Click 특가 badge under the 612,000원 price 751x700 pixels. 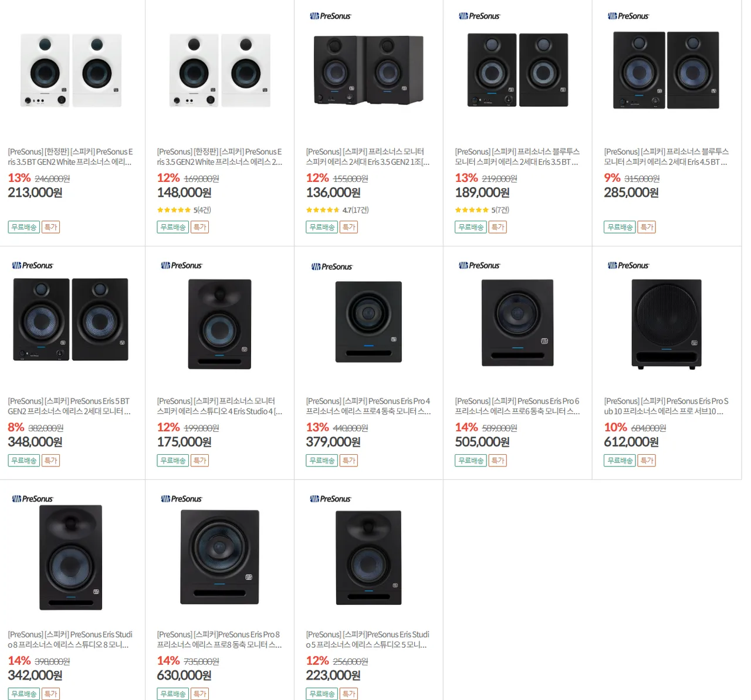point(647,461)
